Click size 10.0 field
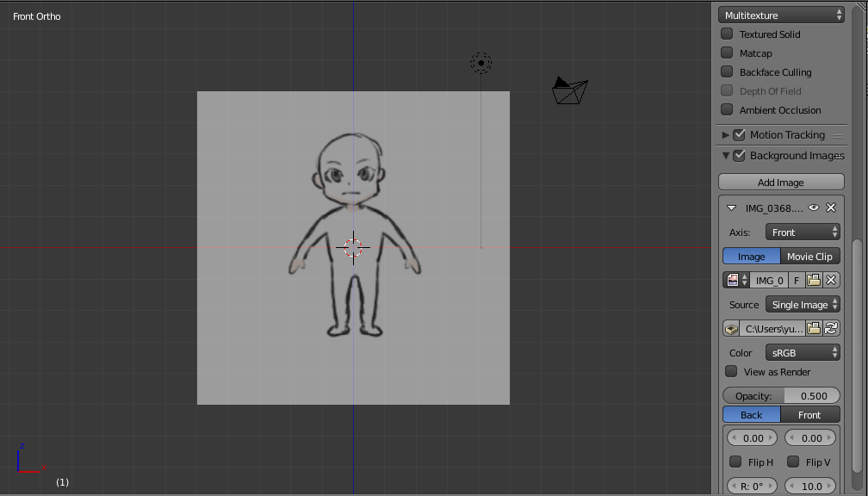868x496 pixels. 810,486
